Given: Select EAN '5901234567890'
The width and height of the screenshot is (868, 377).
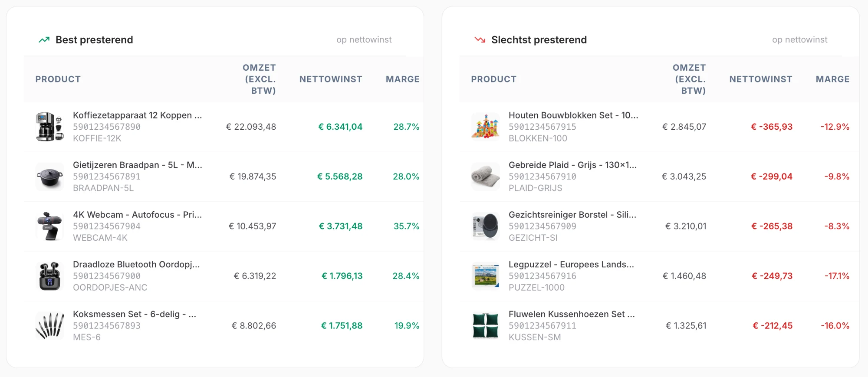Looking at the screenshot, I should click(x=107, y=127).
